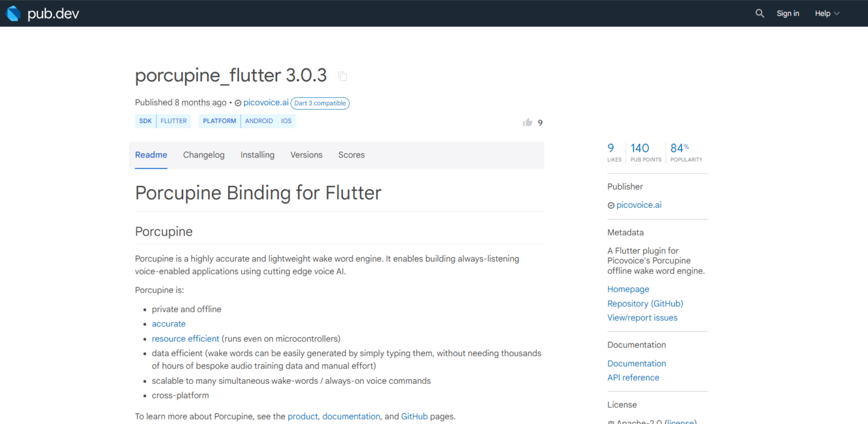Switch to the Changelog tab

[x=203, y=155]
